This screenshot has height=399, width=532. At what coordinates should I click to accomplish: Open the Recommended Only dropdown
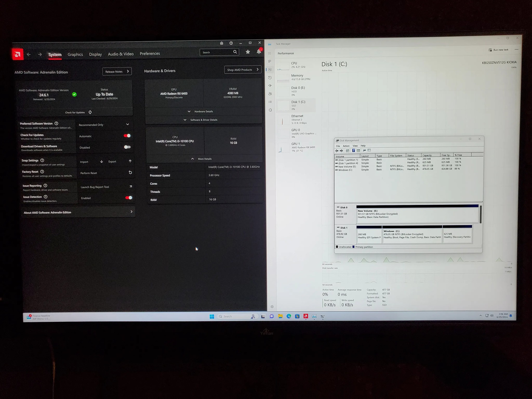104,125
